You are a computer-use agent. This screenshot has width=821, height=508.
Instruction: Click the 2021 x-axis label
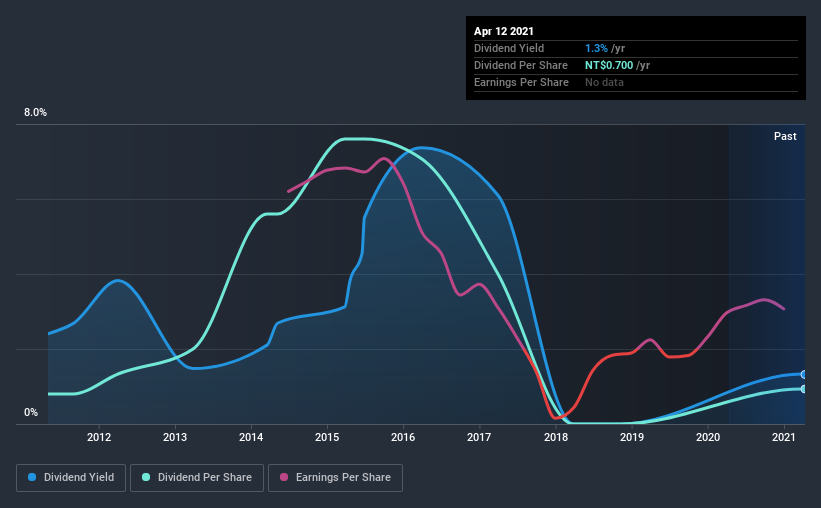point(784,437)
